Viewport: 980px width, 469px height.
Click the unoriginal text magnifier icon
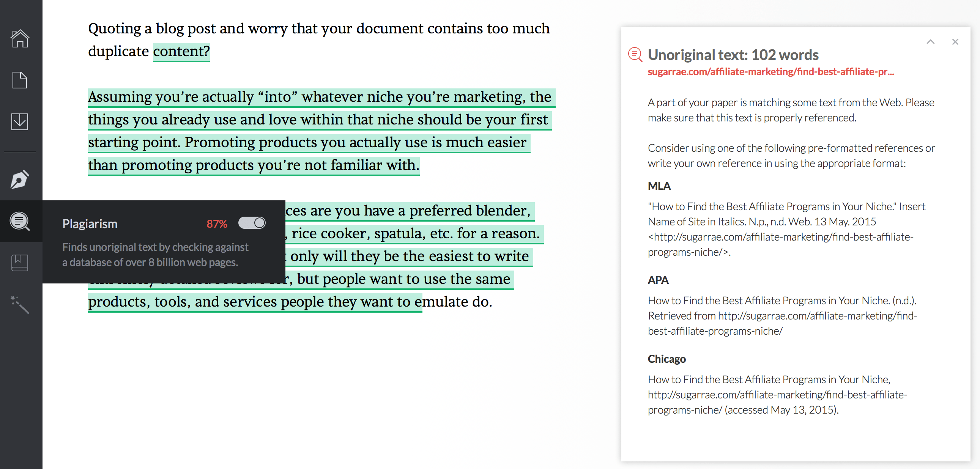coord(635,55)
